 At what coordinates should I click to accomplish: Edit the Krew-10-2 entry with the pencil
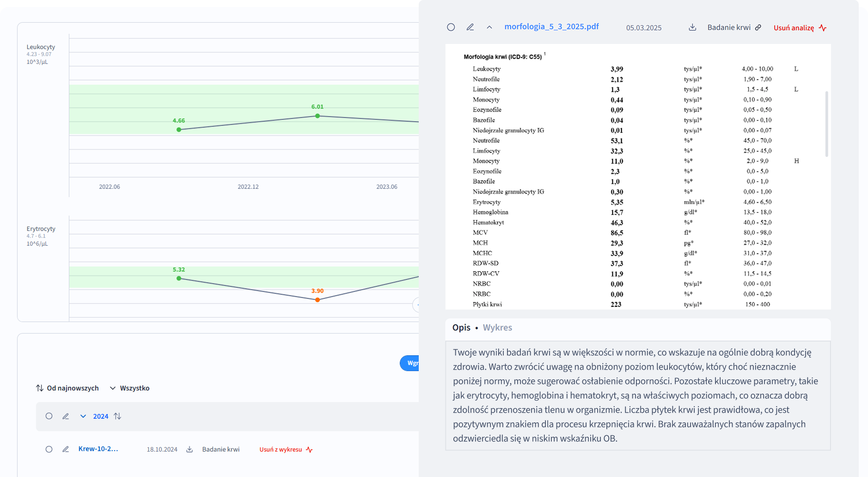[x=66, y=449]
